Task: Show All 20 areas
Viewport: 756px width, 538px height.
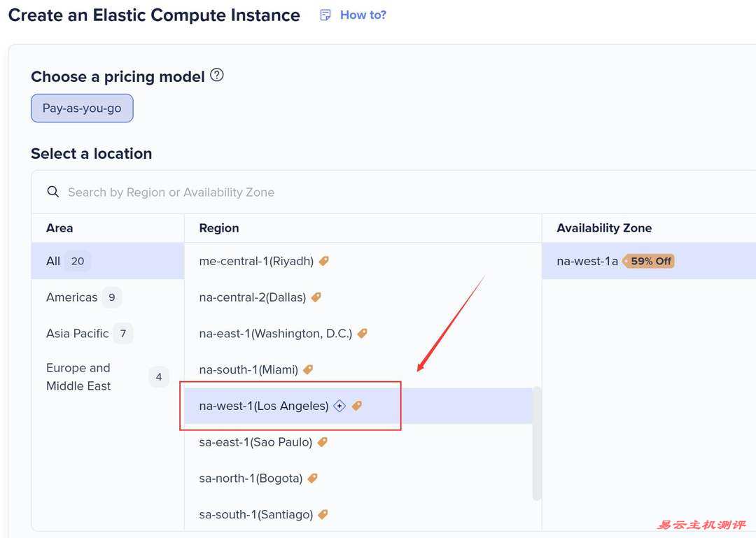Action: pos(54,261)
